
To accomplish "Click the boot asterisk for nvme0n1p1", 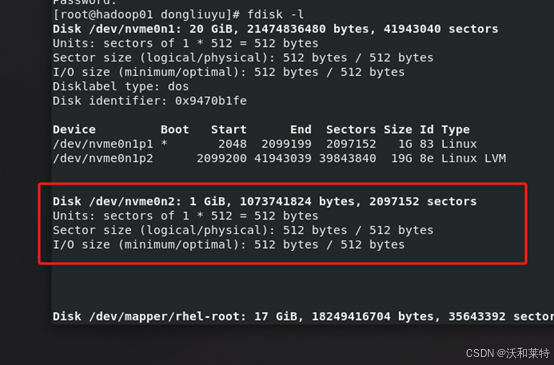I will point(164,145).
